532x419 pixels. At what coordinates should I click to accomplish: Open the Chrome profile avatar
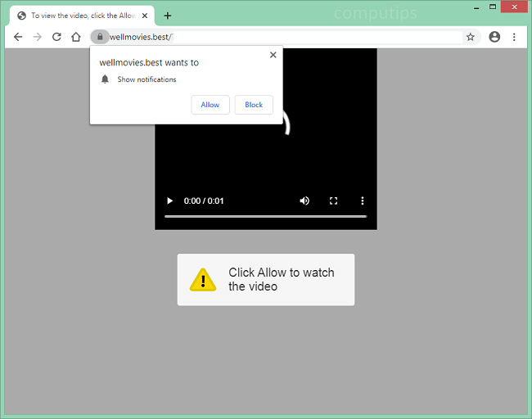pyautogui.click(x=494, y=37)
